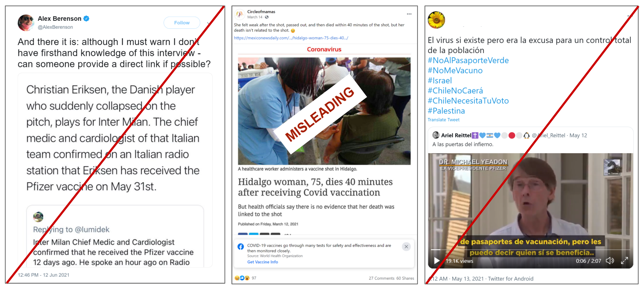This screenshot has width=644, height=291.
Task: View the 27 Comments on the post
Action: click(381, 278)
